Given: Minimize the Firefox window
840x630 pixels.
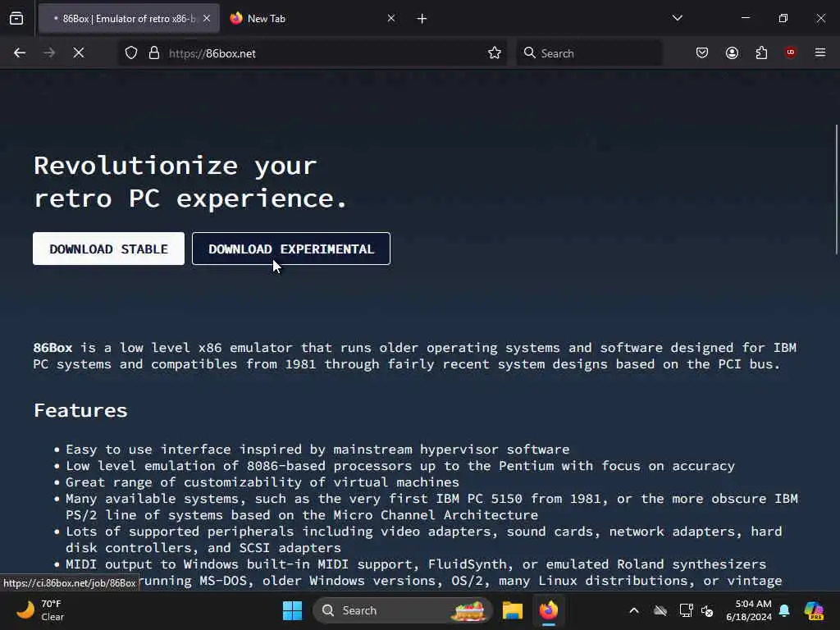Looking at the screenshot, I should 746,18.
